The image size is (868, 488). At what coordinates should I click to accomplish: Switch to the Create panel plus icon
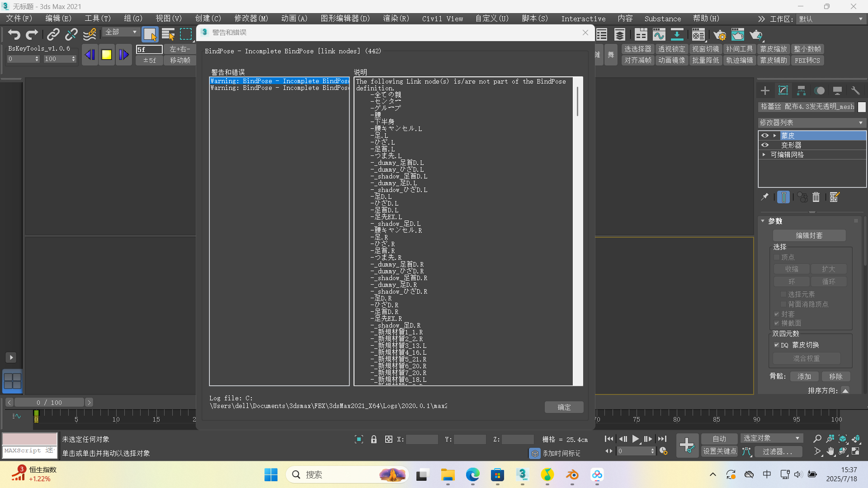(765, 91)
